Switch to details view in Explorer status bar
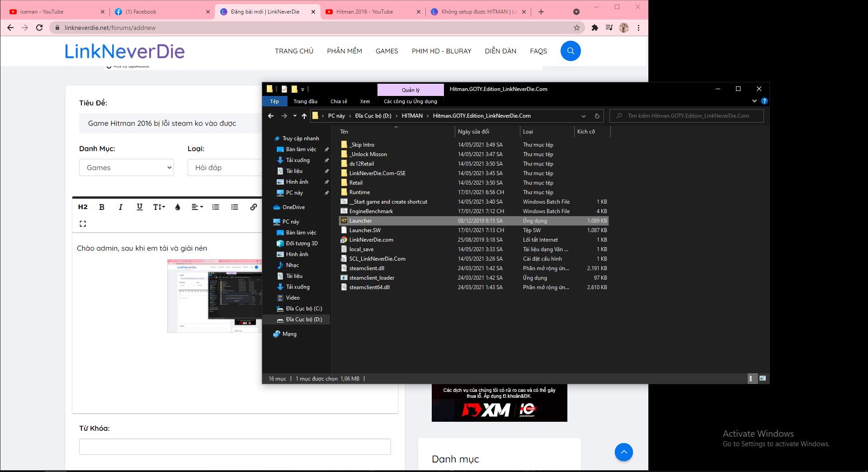868x472 pixels. click(x=752, y=378)
